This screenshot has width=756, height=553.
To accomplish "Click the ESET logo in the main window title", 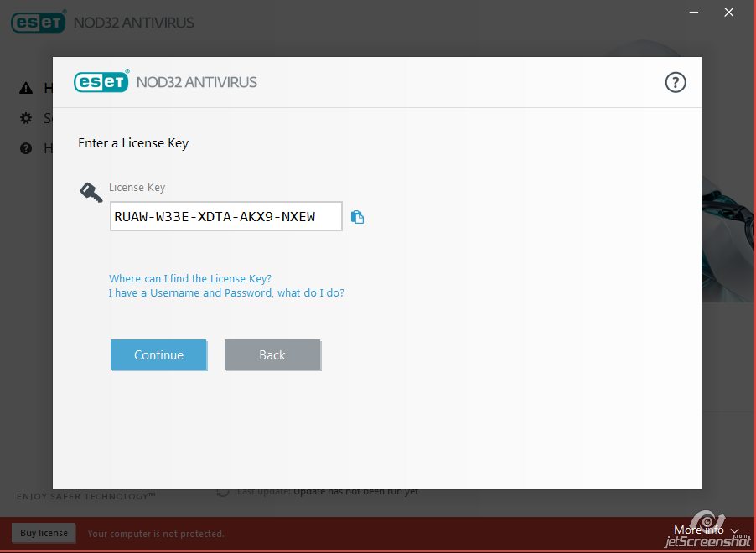I will tap(38, 22).
